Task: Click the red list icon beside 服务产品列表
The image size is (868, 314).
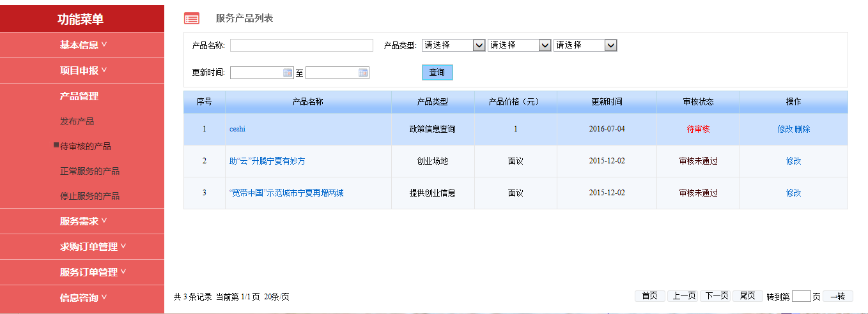Action: [192, 19]
